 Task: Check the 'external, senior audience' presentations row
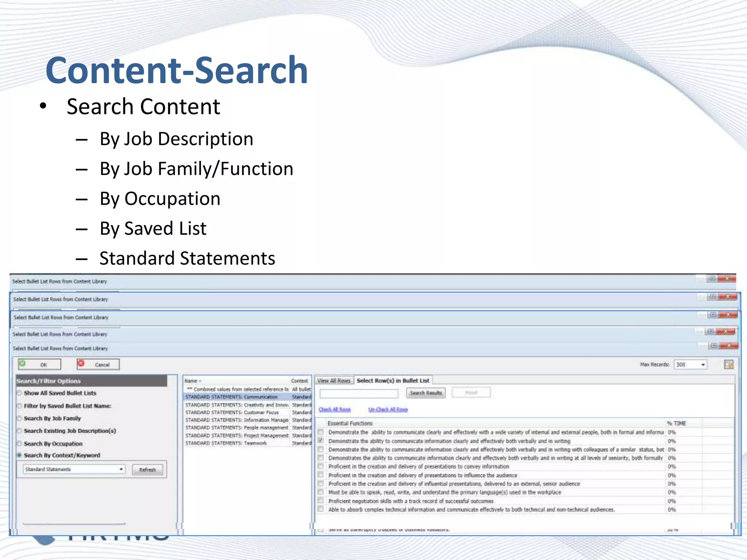321,483
